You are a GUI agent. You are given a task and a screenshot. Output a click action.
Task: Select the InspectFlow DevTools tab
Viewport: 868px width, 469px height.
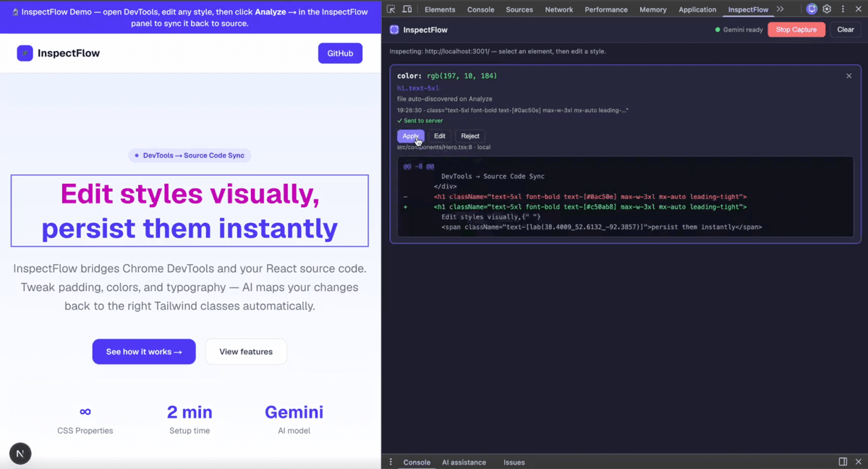coord(748,9)
